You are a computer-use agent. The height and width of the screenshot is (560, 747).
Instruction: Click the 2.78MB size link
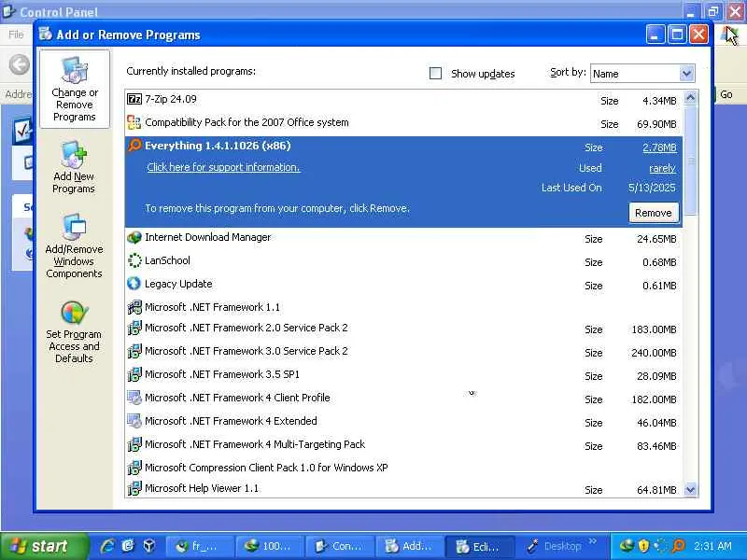tap(659, 147)
